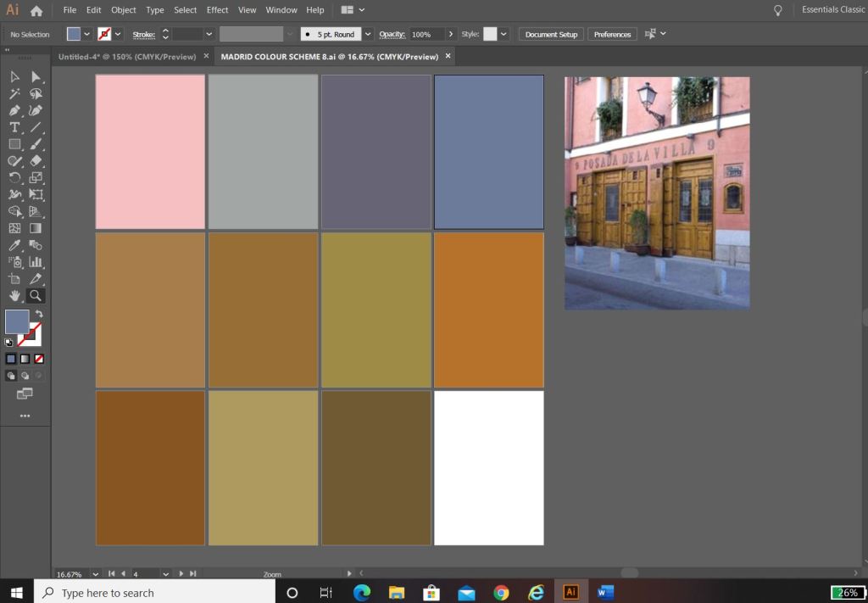Pick the Direct Selection tool

pos(36,77)
